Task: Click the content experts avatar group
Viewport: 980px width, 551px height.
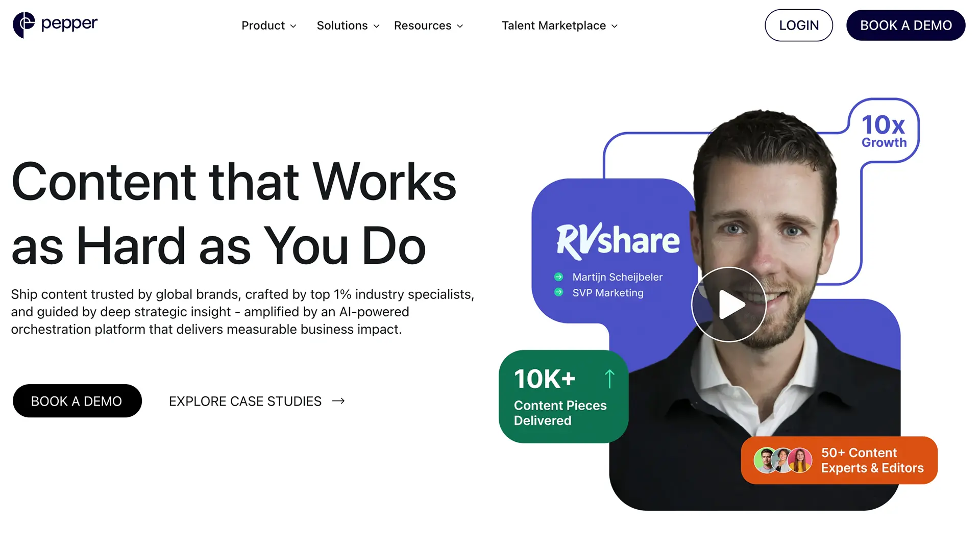Action: [783, 460]
